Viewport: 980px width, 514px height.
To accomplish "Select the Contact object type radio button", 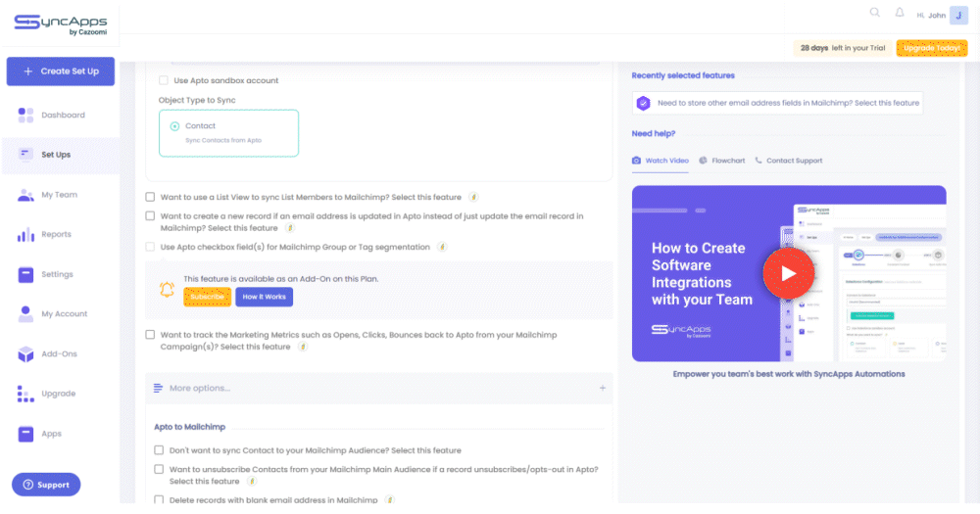I will (175, 126).
